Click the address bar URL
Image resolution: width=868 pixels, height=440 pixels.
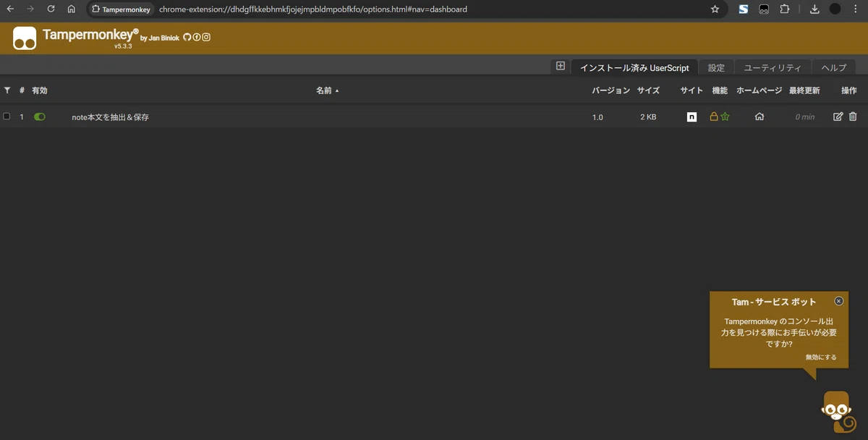pos(313,9)
